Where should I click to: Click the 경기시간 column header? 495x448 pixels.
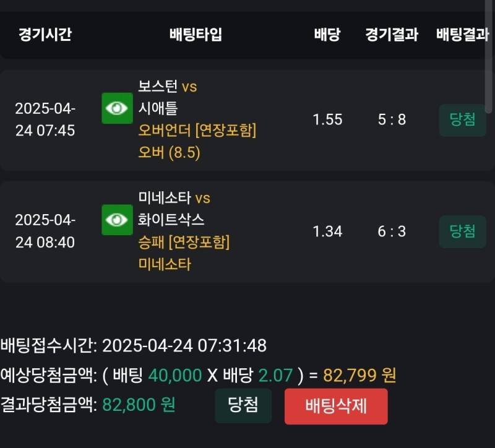click(45, 35)
